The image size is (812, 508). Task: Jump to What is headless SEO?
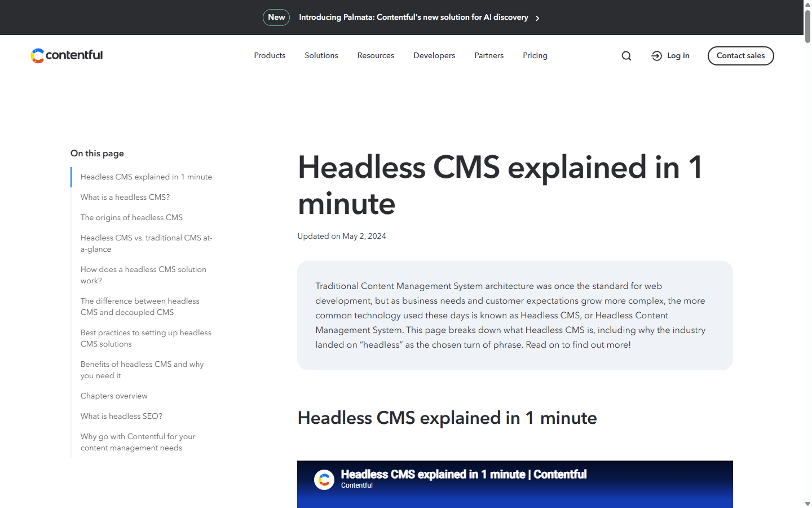click(x=121, y=416)
